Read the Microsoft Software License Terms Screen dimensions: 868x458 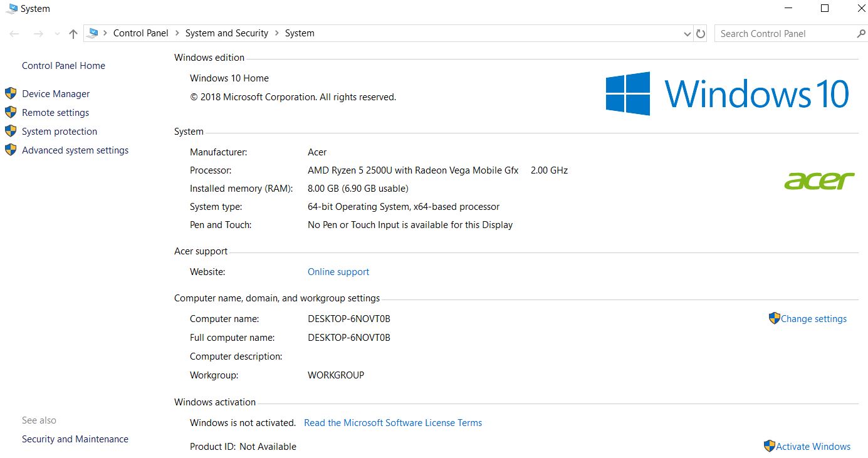pyautogui.click(x=392, y=423)
